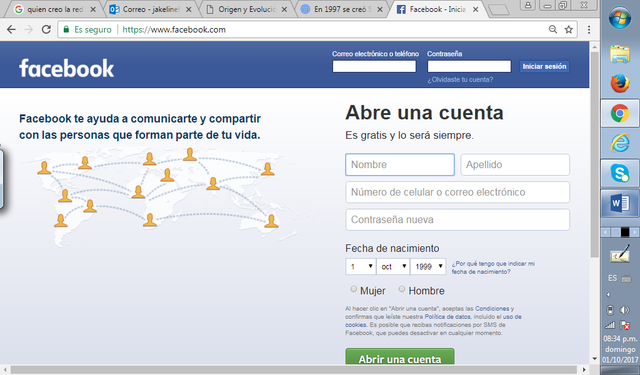The height and width of the screenshot is (375, 640).
Task: Select the Hombre radio button
Action: point(402,289)
